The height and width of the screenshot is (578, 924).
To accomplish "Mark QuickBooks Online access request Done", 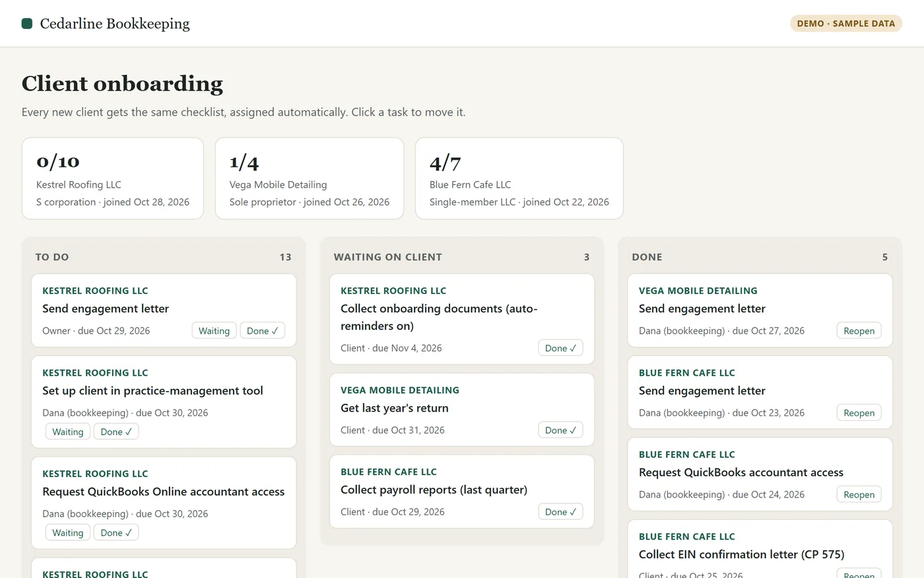I will point(116,533).
